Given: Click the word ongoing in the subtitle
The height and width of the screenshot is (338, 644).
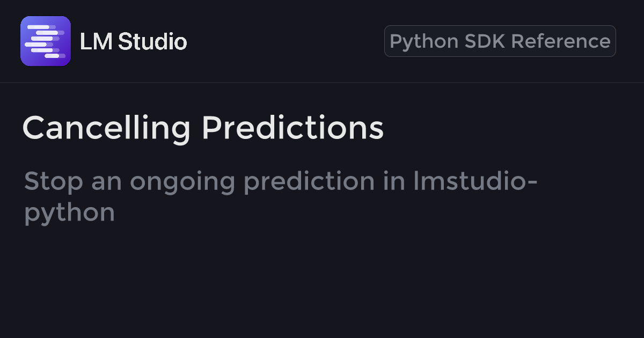Looking at the screenshot, I should click(x=182, y=182).
